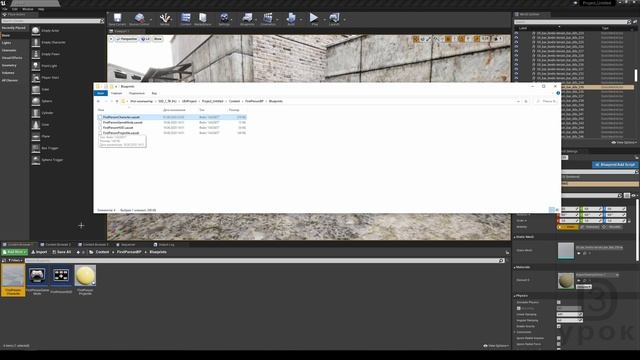Open the viewport options arrow dropdown
Screen dimensions: 640x360
(x=111, y=39)
